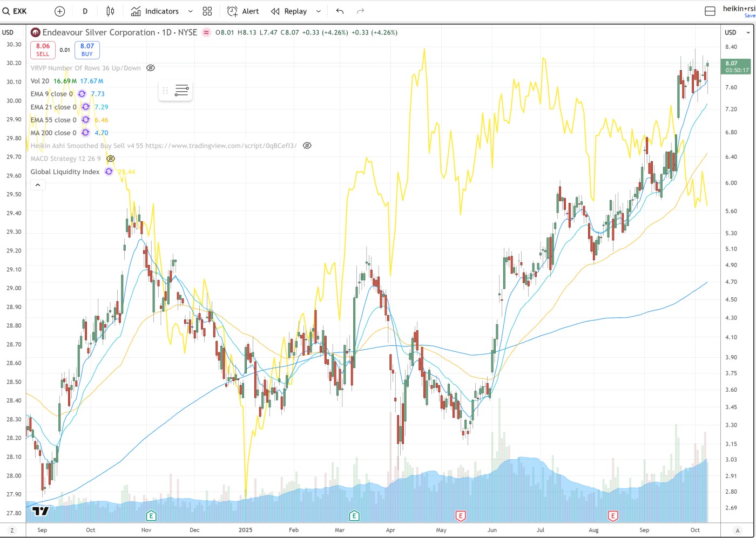The height and width of the screenshot is (538, 756).
Task: Start bar Replay mode
Action: point(289,11)
